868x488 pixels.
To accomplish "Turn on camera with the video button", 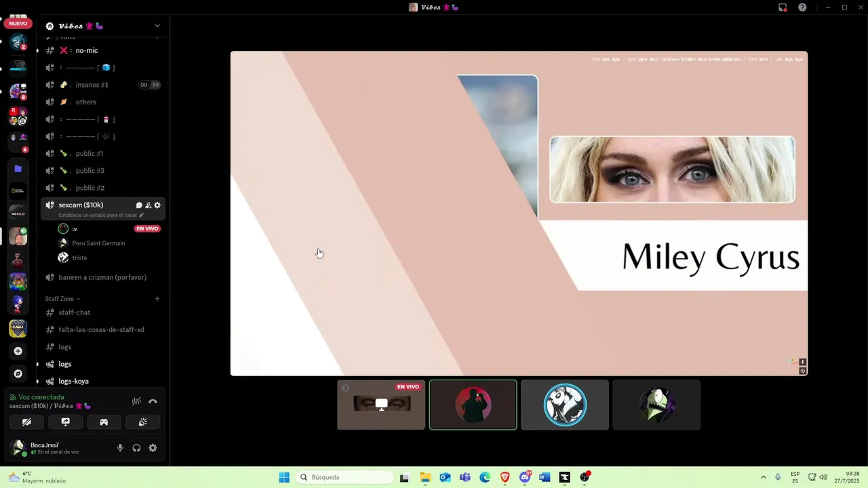I will [x=26, y=422].
